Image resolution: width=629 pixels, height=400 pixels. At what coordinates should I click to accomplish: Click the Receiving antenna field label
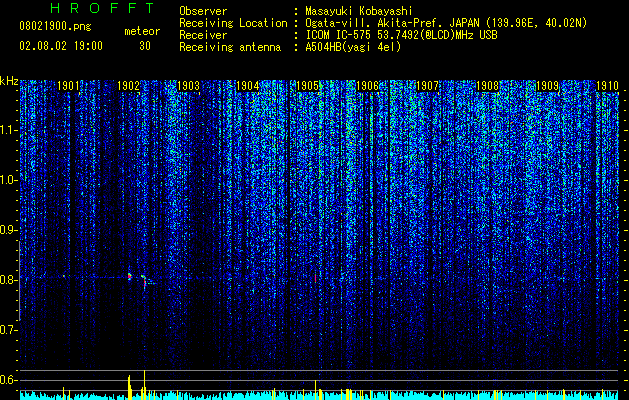(x=230, y=47)
